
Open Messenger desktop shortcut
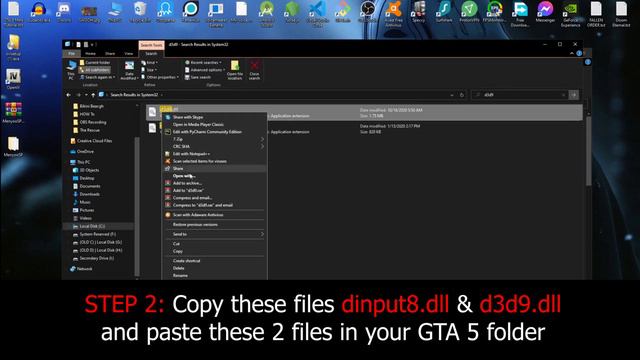tap(545, 12)
